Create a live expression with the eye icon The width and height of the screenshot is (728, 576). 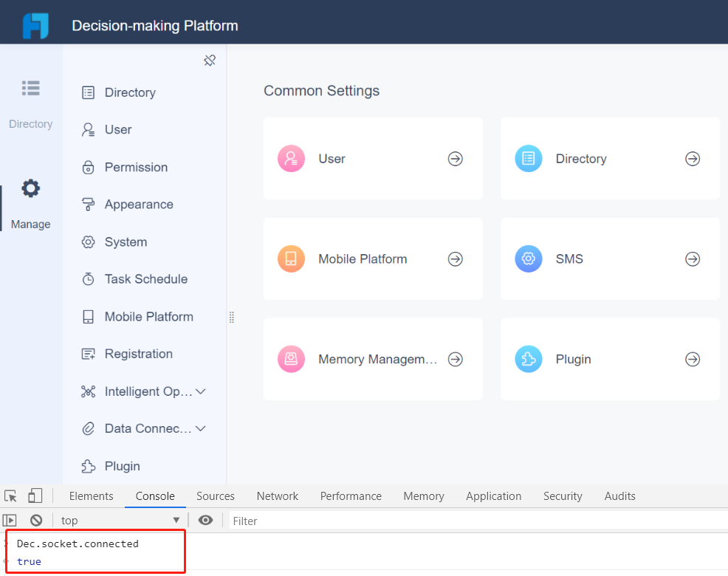[206, 521]
